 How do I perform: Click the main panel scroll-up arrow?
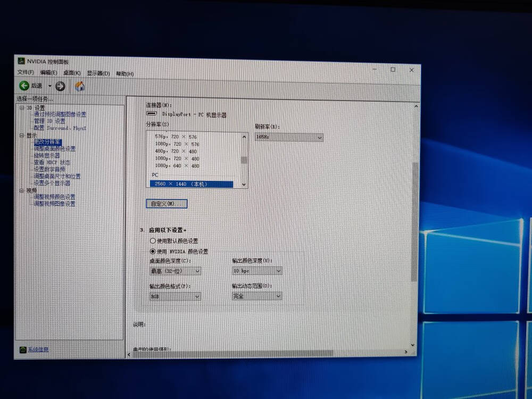pyautogui.click(x=415, y=106)
